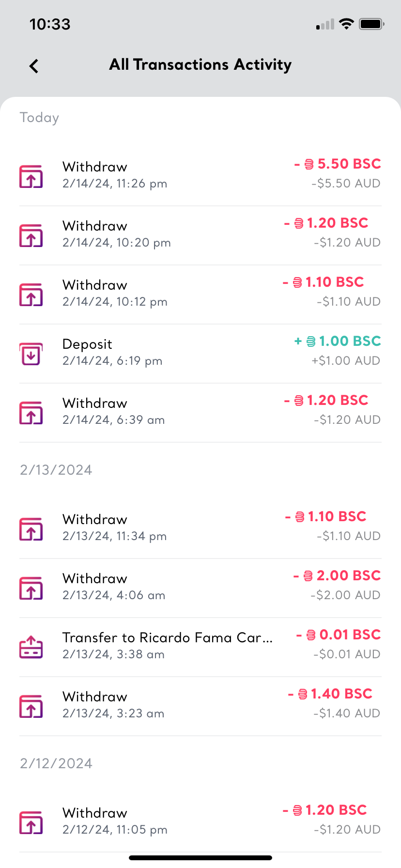Tap the + 1.00 BSC deposit amount

[338, 341]
